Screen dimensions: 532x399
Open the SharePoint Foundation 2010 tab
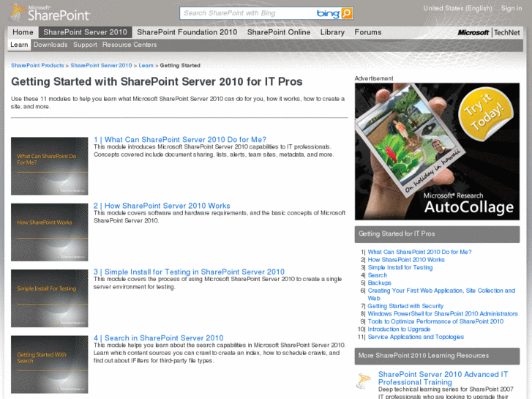187,32
